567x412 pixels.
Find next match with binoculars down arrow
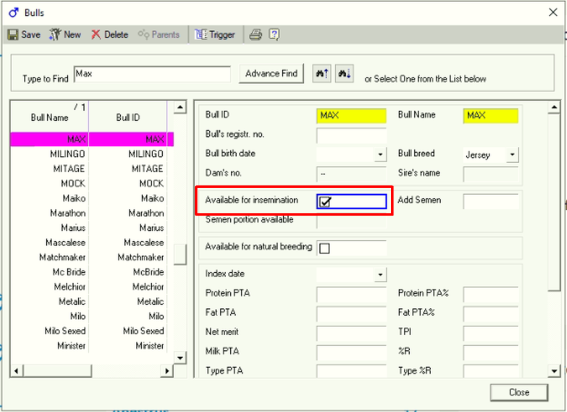[344, 74]
